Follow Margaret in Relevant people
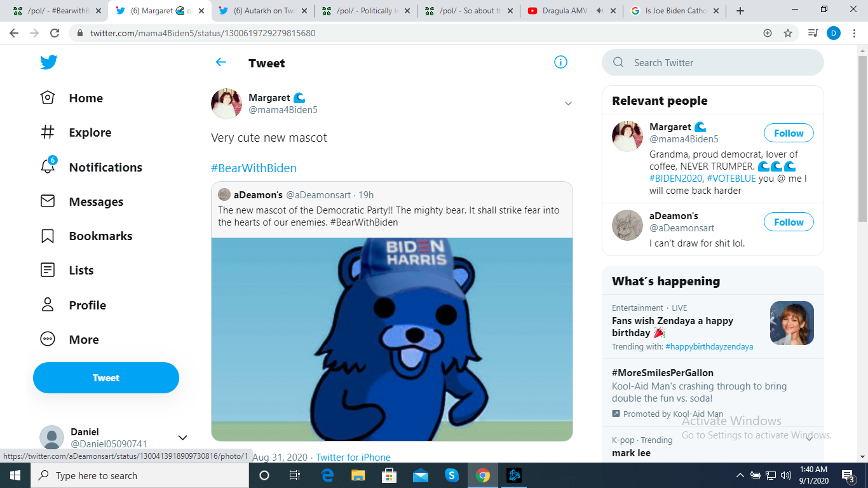This screenshot has height=488, width=868. click(789, 133)
